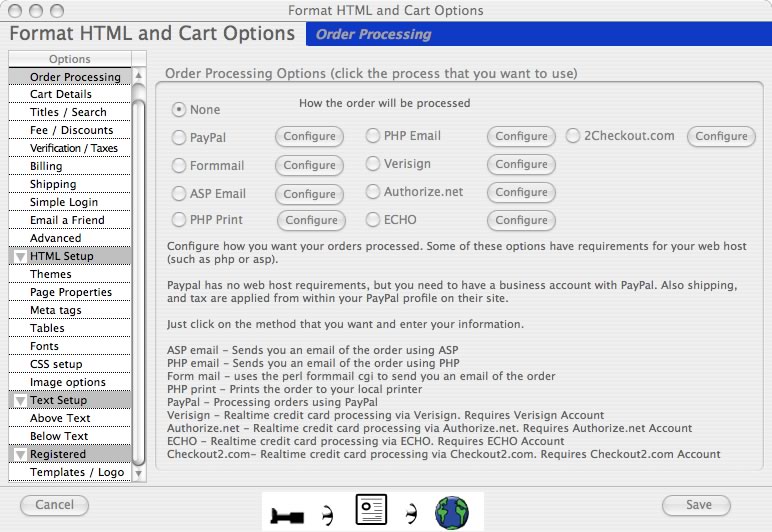The image size is (772, 532).
Task: Open Verification / Taxes options
Action: pos(70,148)
